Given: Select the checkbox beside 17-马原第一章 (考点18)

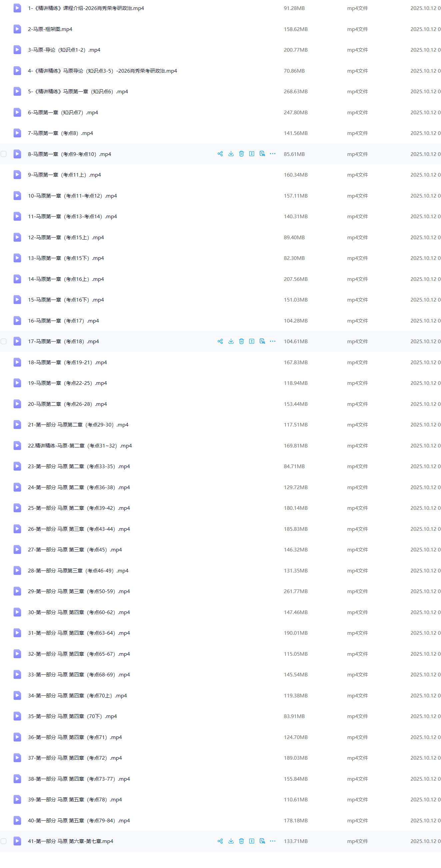Looking at the screenshot, I should [x=4, y=341].
